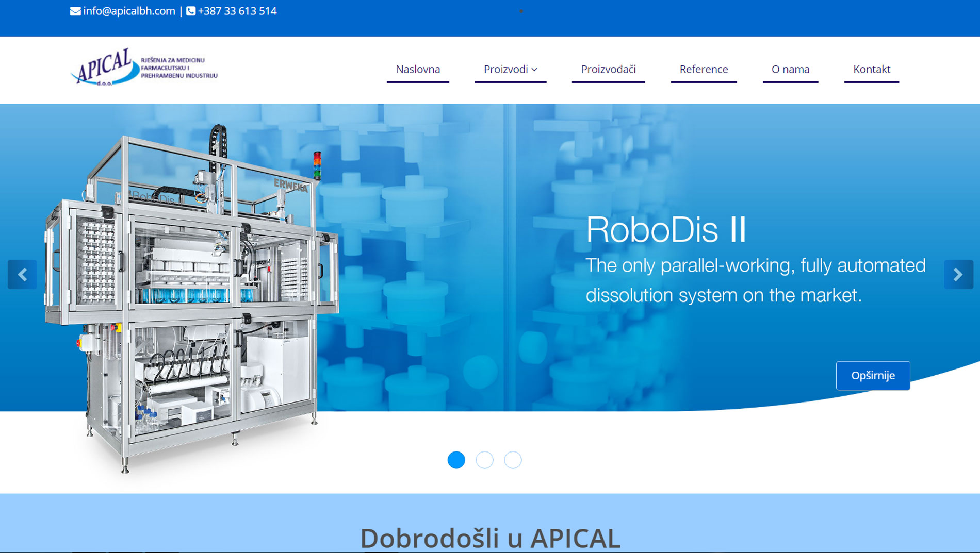Select the first filled slider dot
The image size is (980, 553).
[456, 460]
